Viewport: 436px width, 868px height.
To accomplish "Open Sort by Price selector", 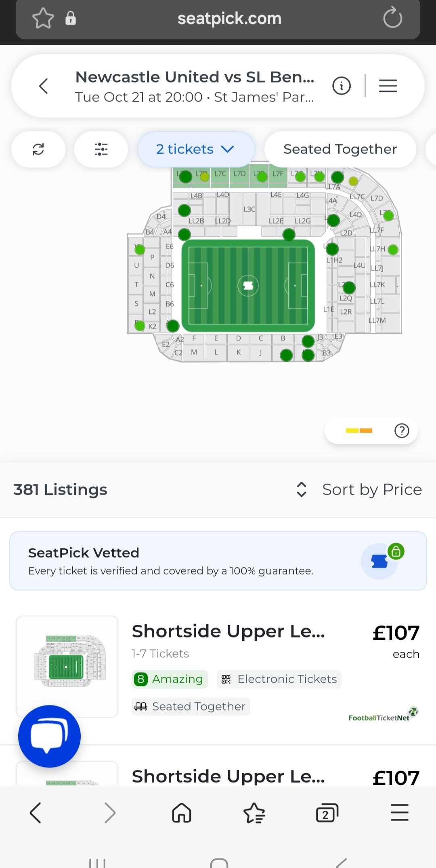I will pyautogui.click(x=359, y=490).
